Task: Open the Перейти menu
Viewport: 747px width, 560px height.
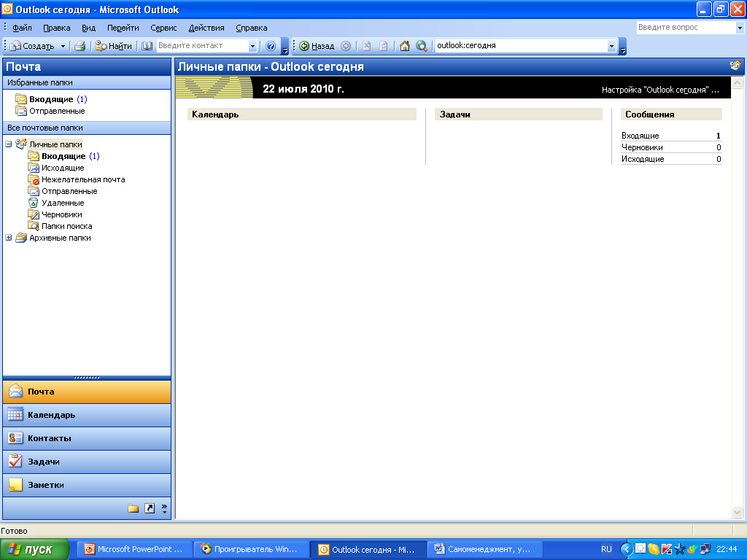Action: [x=123, y=28]
